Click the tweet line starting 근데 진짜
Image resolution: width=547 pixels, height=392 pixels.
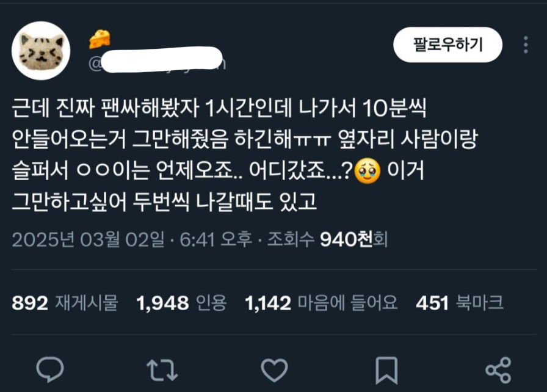(219, 107)
